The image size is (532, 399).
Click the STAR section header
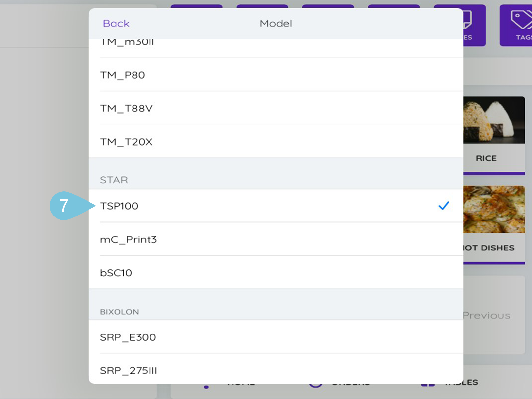pyautogui.click(x=114, y=180)
